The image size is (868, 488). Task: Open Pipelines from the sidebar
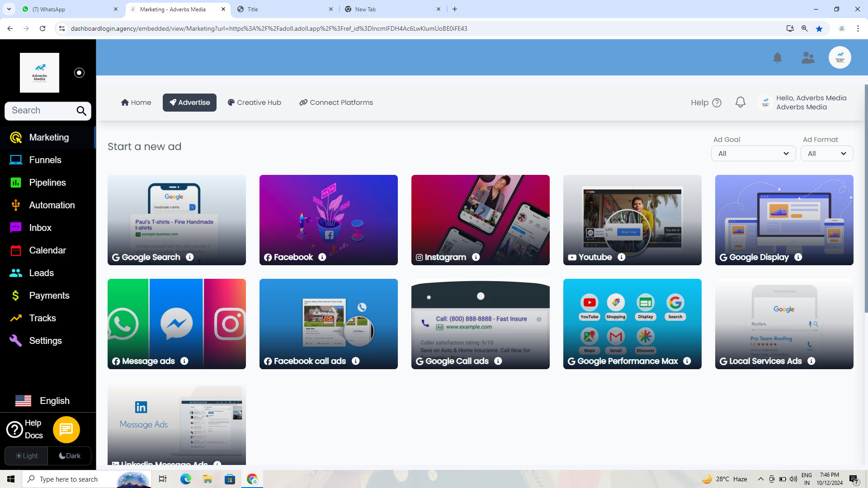[47, 183]
